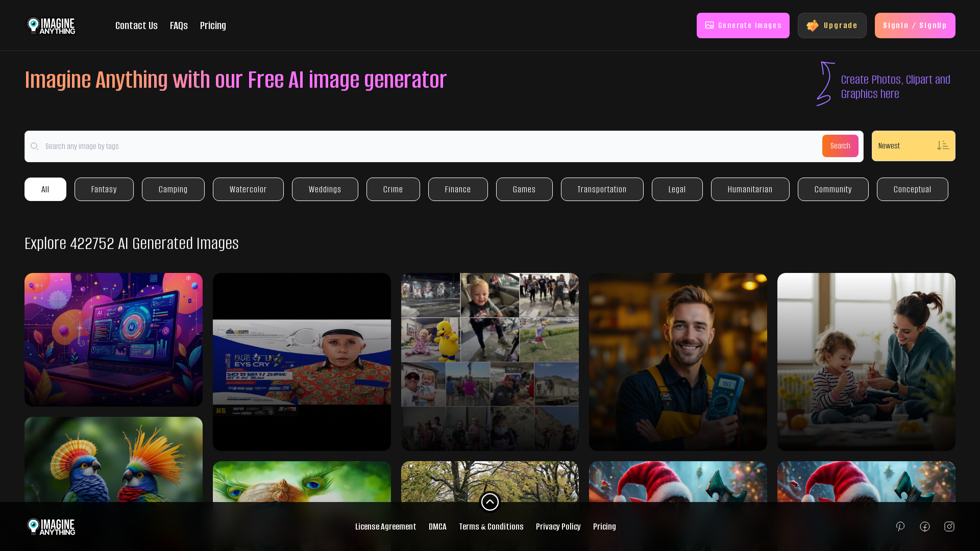Go to Pricing in top navigation
Image resolution: width=980 pixels, height=551 pixels.
point(213,26)
